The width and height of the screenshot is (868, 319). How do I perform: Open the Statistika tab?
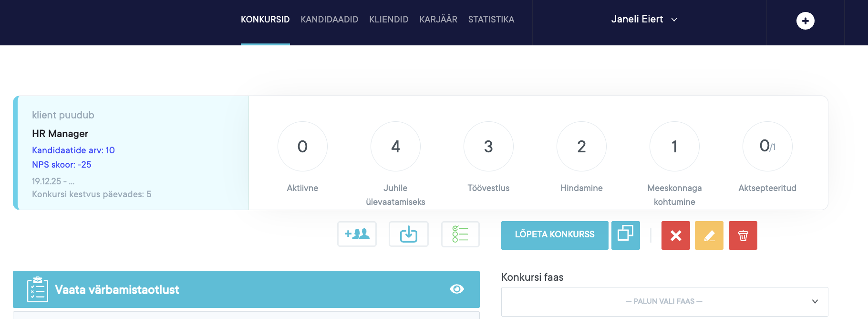pos(491,20)
